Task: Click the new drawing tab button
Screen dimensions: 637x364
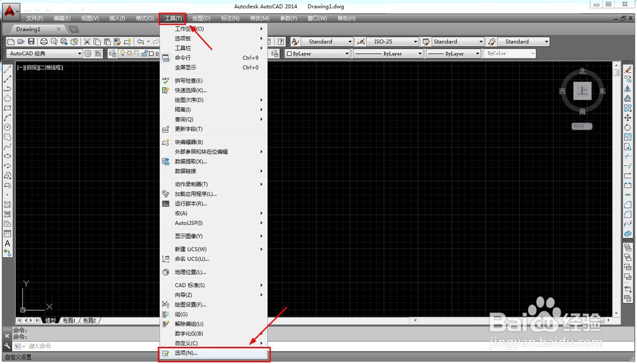Action: point(73,29)
